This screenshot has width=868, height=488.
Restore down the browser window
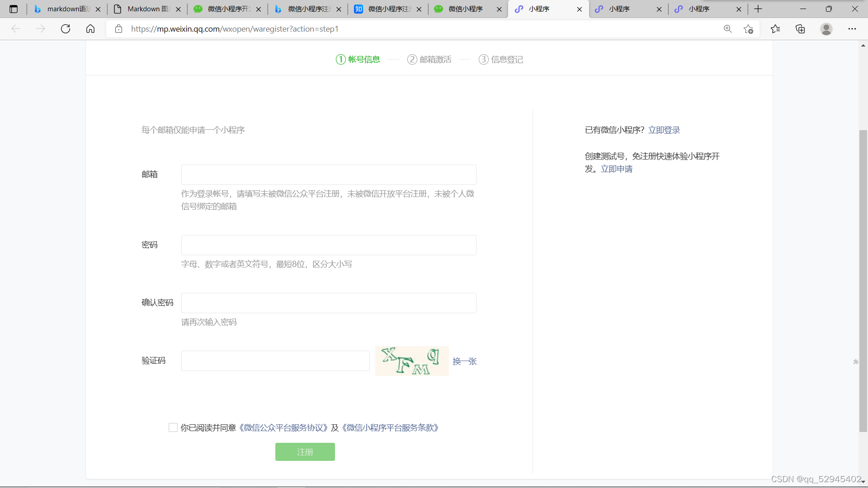pos(829,9)
